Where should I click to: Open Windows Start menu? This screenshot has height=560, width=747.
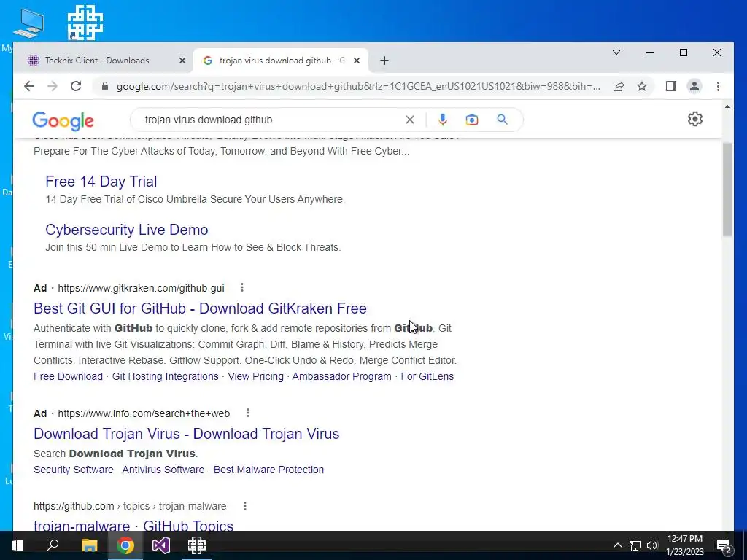coord(18,545)
